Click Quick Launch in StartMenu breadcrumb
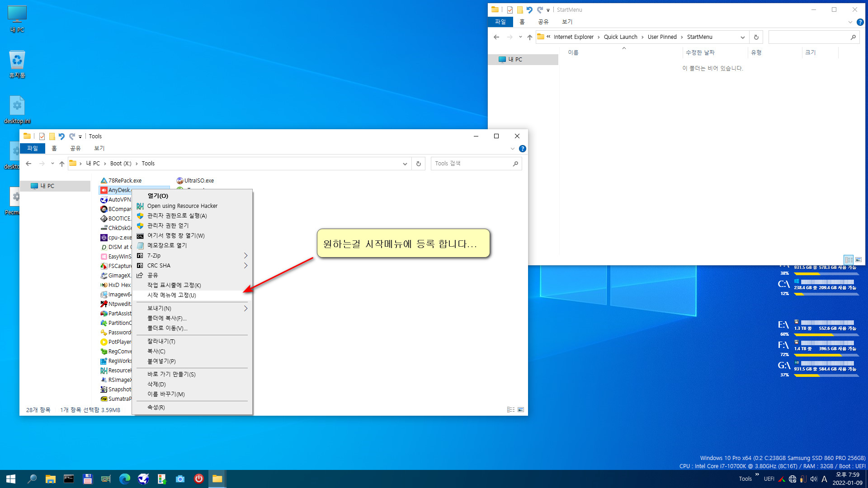Viewport: 868px width, 488px height. coord(620,37)
